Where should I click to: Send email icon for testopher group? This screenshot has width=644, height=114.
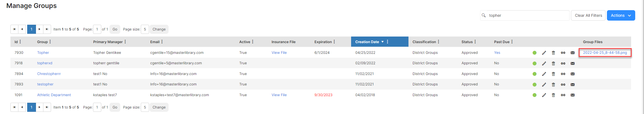(x=573, y=85)
